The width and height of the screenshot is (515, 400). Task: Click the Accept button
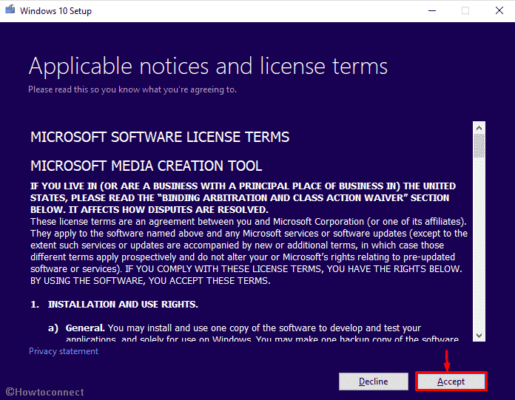pos(451,381)
